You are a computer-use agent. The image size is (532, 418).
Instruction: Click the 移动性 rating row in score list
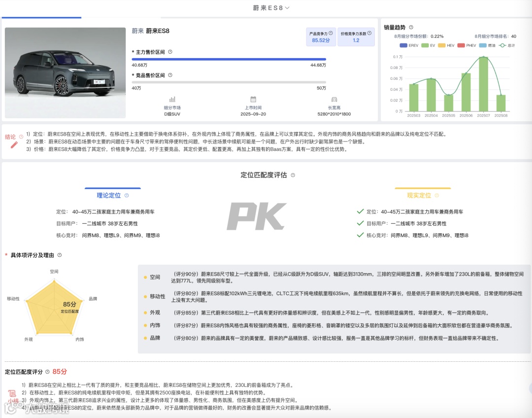tap(334, 296)
